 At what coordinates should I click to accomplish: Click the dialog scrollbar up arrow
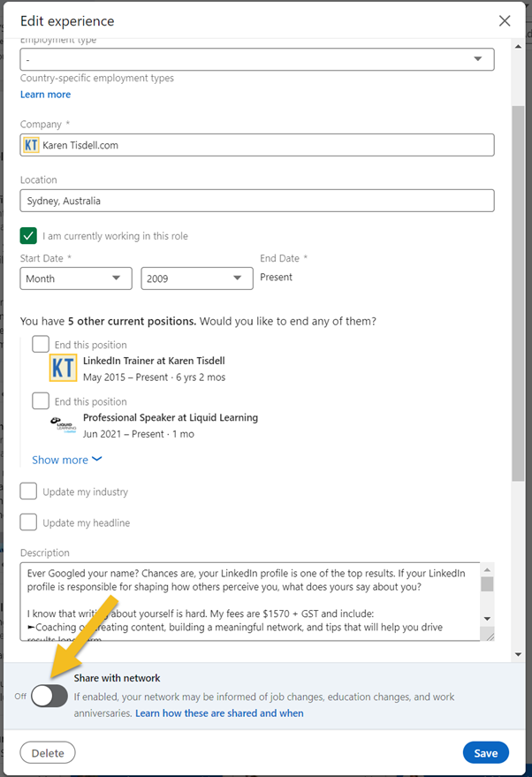(x=518, y=47)
